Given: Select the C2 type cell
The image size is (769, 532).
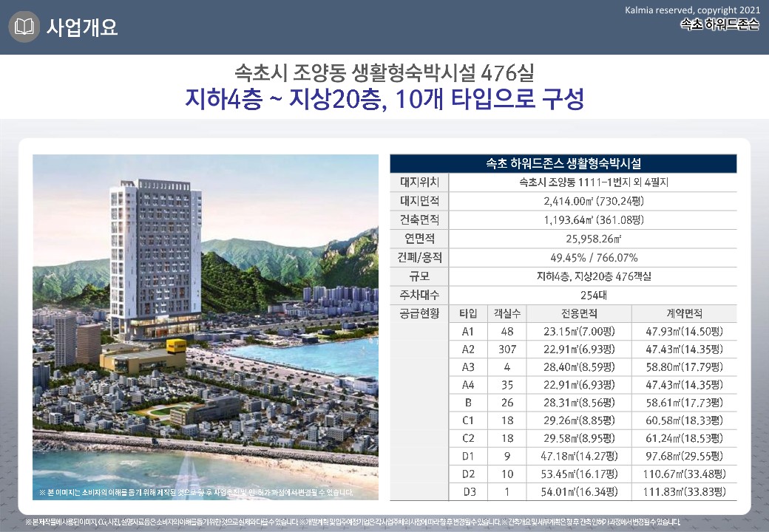Looking at the screenshot, I should 468,438.
